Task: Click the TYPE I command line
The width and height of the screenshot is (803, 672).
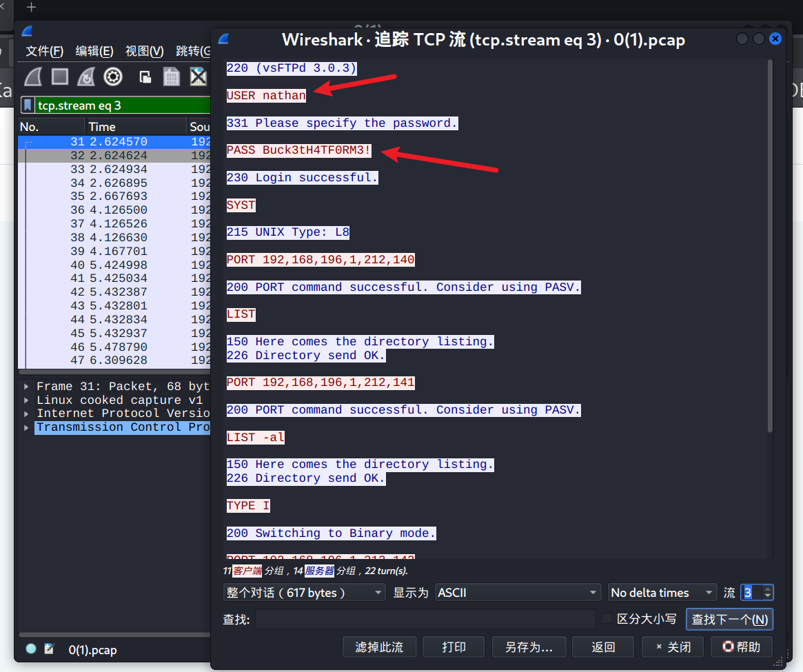Action: [x=248, y=506]
